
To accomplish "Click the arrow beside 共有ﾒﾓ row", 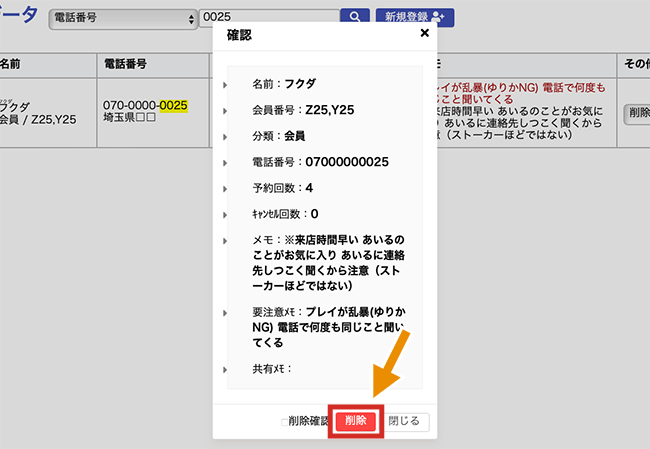I will click(x=225, y=369).
